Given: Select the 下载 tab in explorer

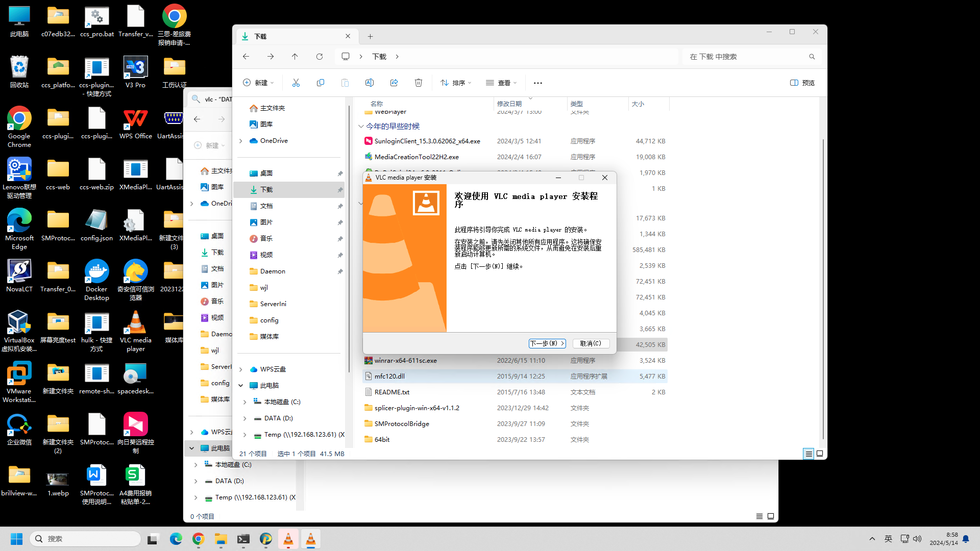Looking at the screenshot, I should pyautogui.click(x=296, y=36).
